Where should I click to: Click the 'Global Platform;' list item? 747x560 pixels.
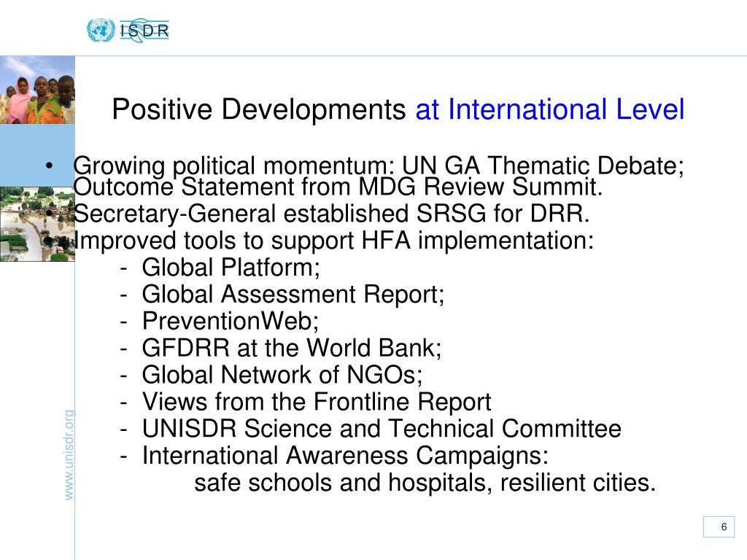pos(231,267)
